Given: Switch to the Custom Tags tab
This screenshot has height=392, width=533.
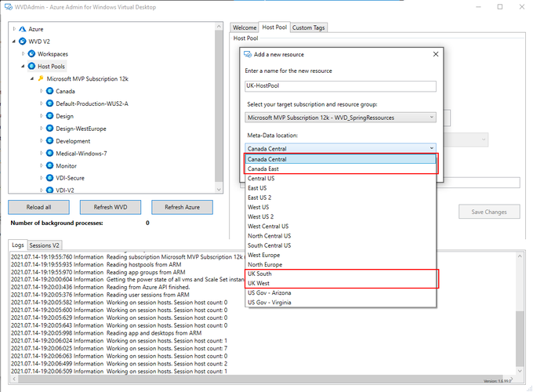Looking at the screenshot, I should click(308, 27).
